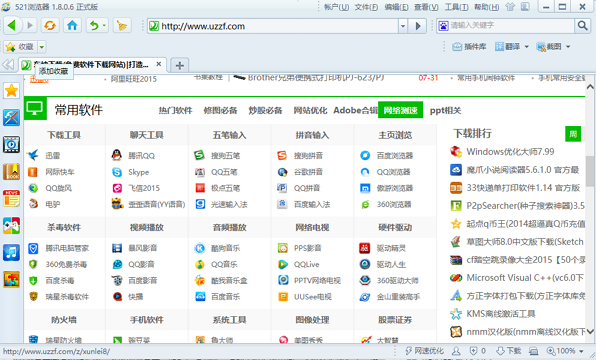Expand the 100% zoom level dropdown
Screen dimensions: 596x360
point(581,351)
